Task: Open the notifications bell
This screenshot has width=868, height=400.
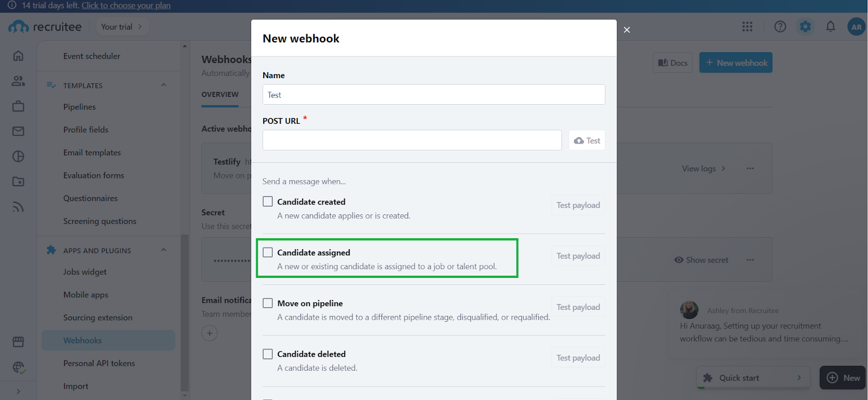Action: [830, 27]
